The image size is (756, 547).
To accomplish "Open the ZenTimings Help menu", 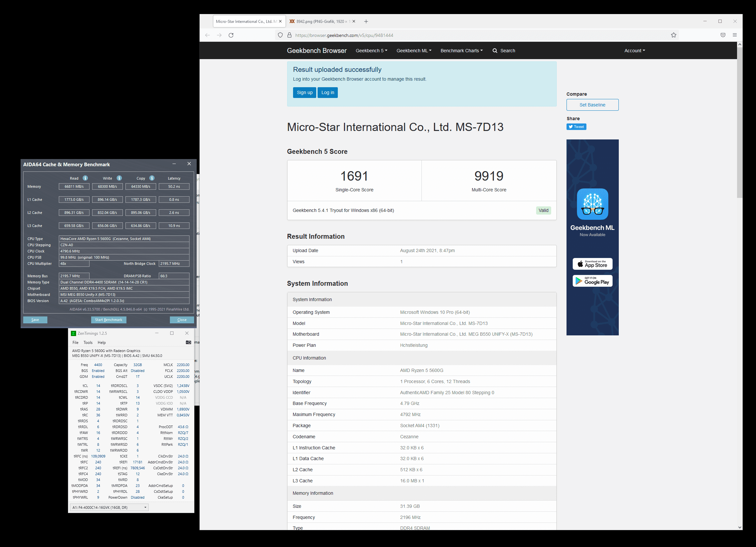I will 102,343.
